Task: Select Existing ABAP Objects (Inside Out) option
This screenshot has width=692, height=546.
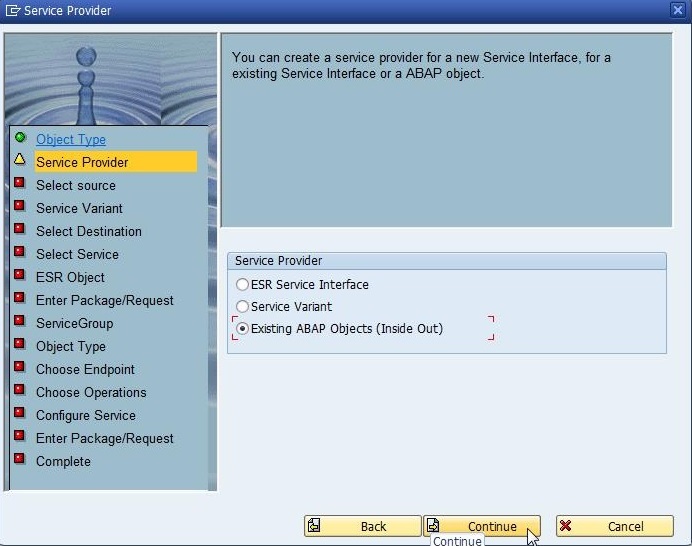Action: [x=243, y=329]
